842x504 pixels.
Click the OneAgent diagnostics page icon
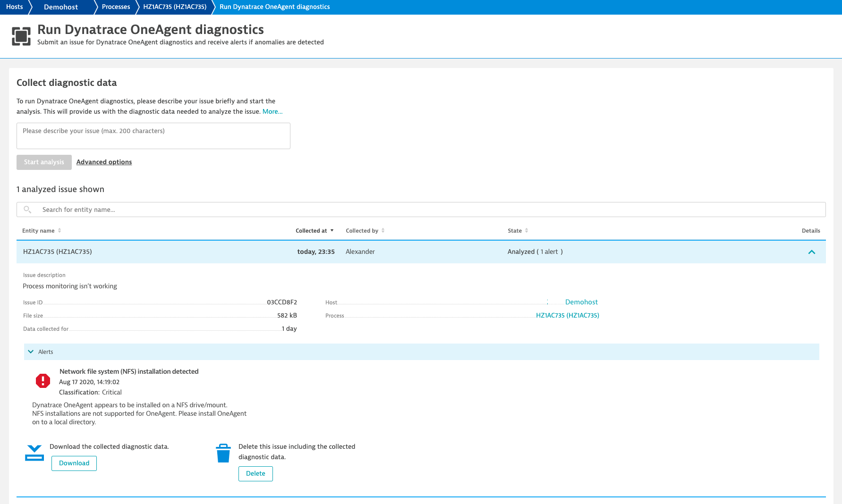click(x=21, y=36)
